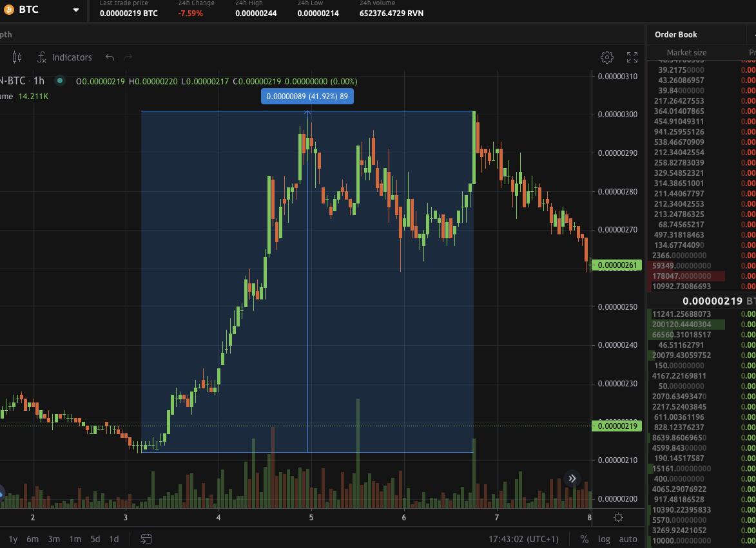
Task: Enter fullscreen chart mode
Action: (x=632, y=57)
